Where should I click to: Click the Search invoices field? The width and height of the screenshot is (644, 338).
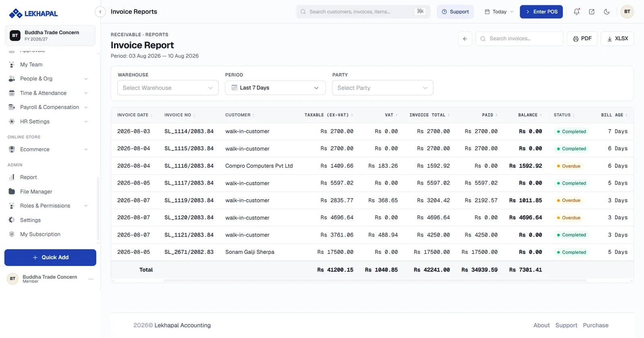(x=519, y=39)
